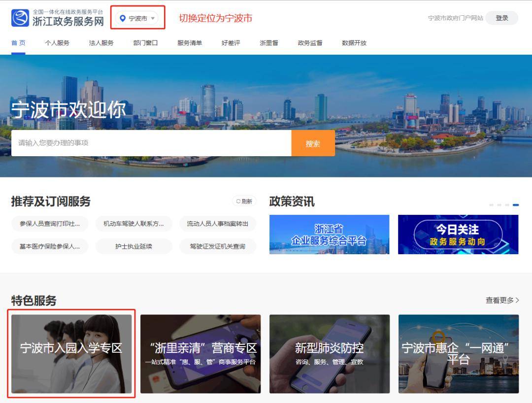Click the 政策资讯 heading
This screenshot has height=403, width=532.
click(x=292, y=201)
